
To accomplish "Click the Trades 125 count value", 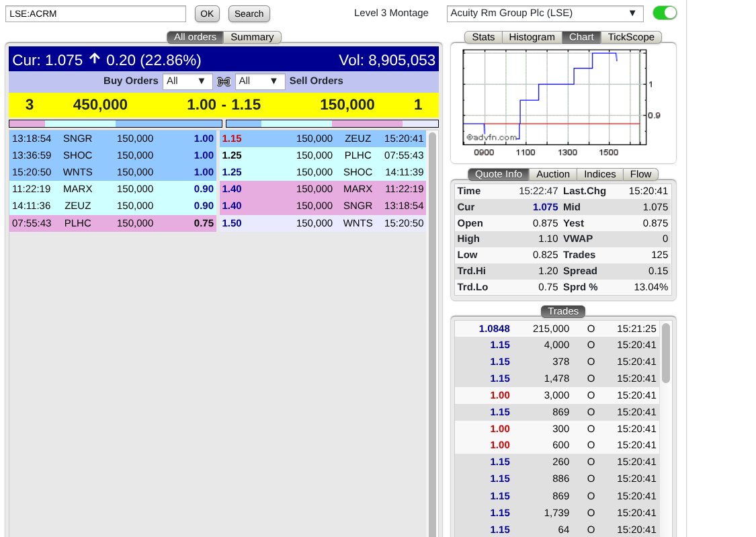I will [x=659, y=255].
